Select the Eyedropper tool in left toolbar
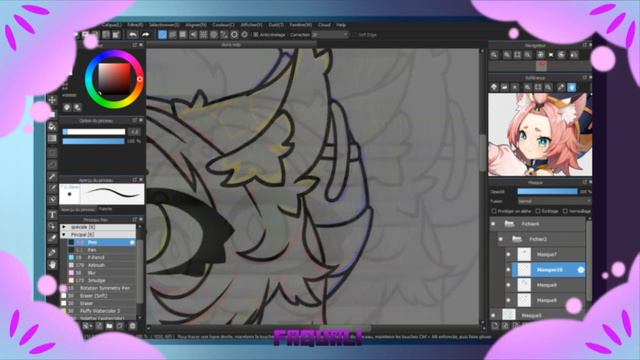 52,253
